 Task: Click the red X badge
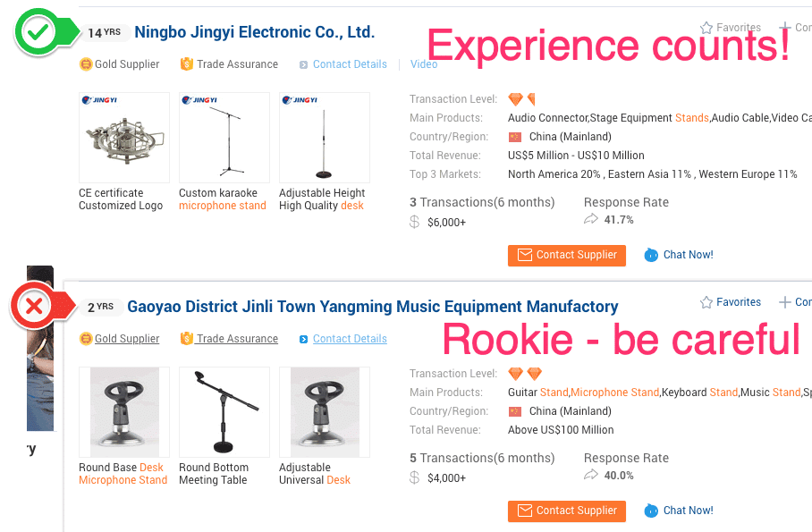(x=35, y=308)
